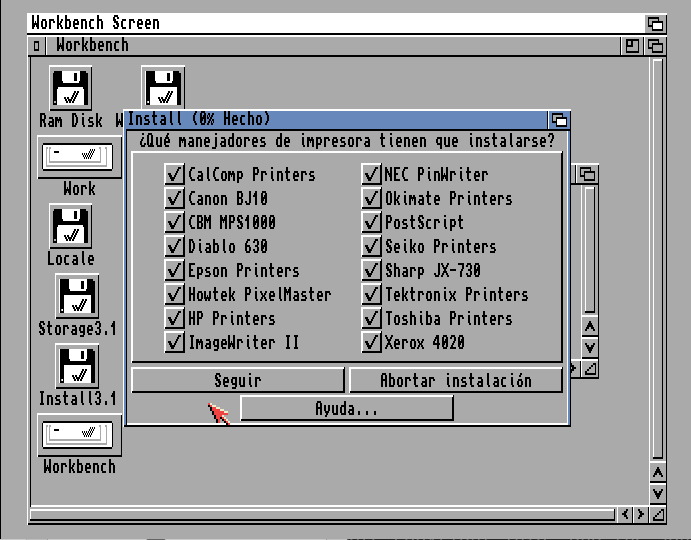
Task: Click the Workbench horizontal scroll right arrow
Action: tap(640, 514)
